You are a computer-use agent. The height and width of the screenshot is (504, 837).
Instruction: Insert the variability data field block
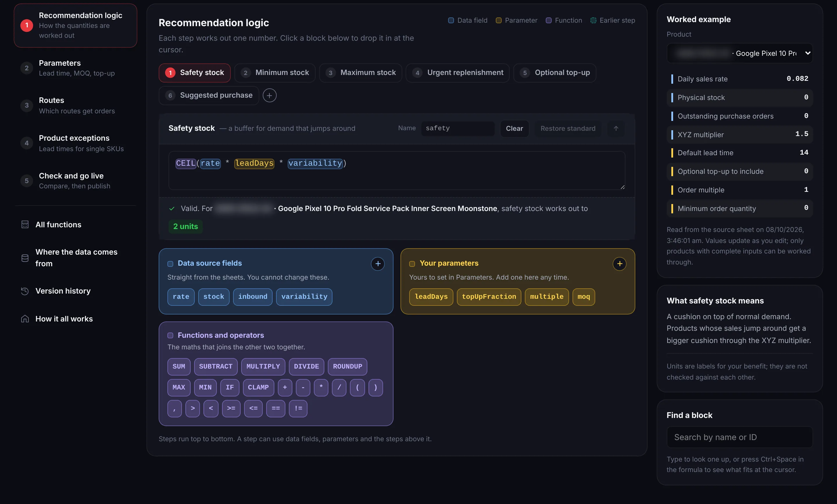(x=304, y=297)
